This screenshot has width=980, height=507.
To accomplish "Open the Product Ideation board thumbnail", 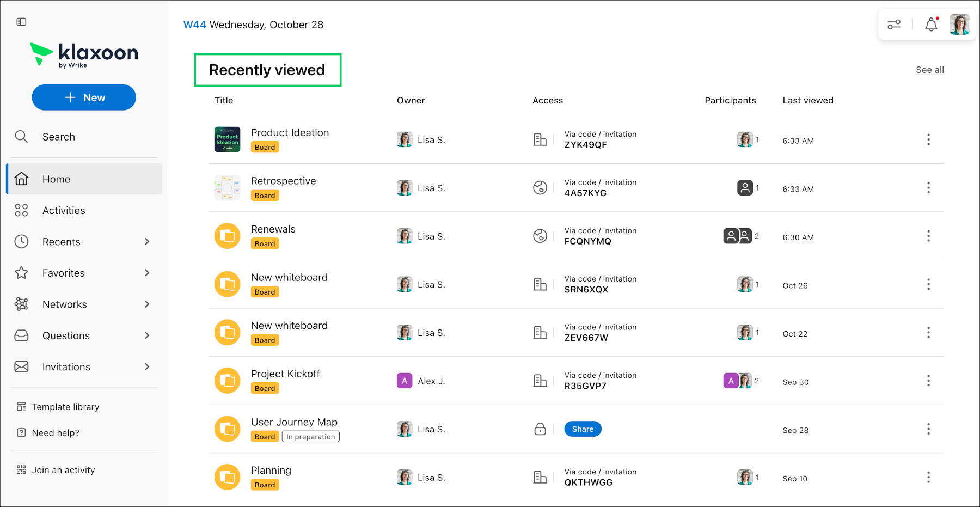I will tap(227, 139).
